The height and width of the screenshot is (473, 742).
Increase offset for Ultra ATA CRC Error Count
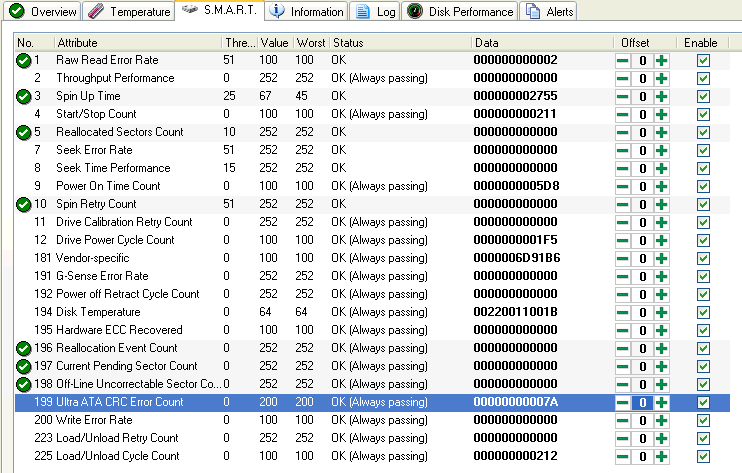point(662,403)
